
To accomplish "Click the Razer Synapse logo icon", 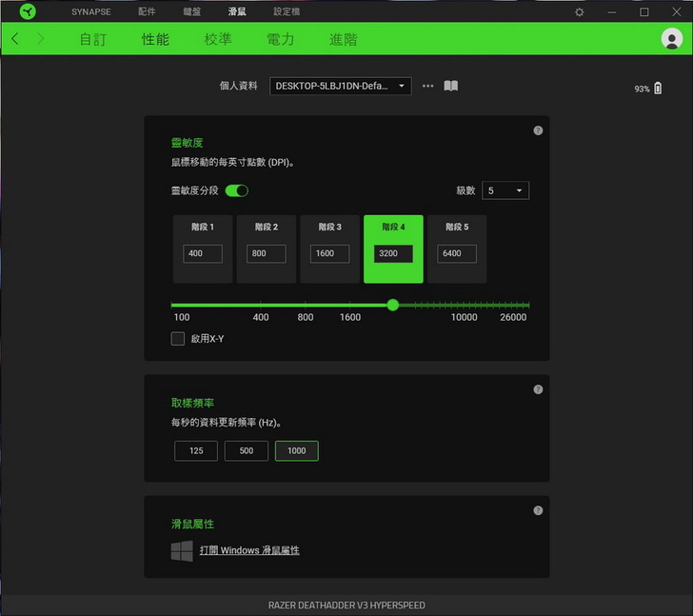I will click(x=28, y=11).
